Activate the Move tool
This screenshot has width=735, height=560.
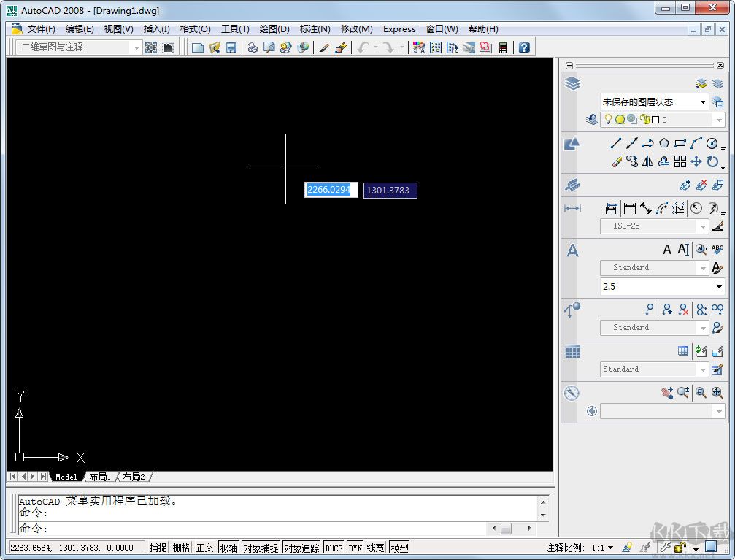point(696,161)
